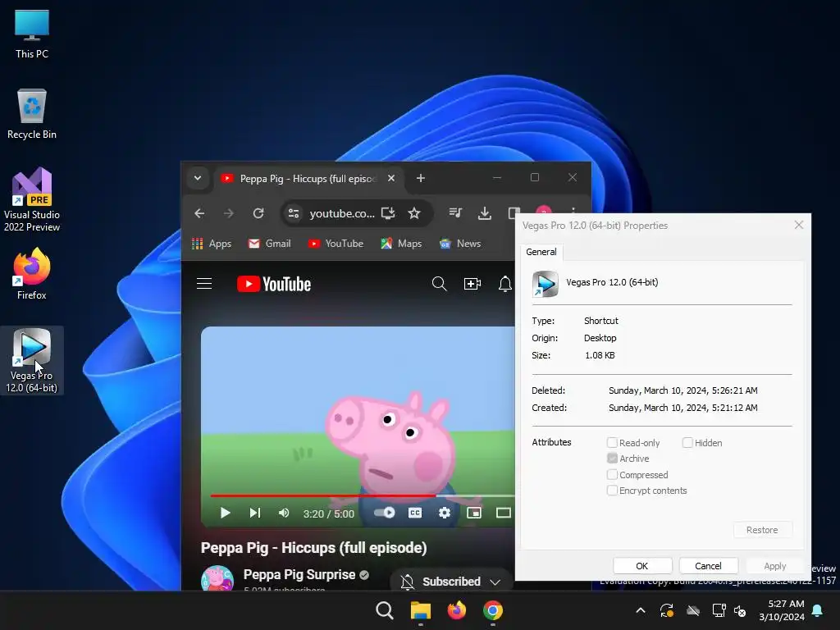Open site information icon in address bar
Screen dimensions: 840x630
[x=294, y=213]
